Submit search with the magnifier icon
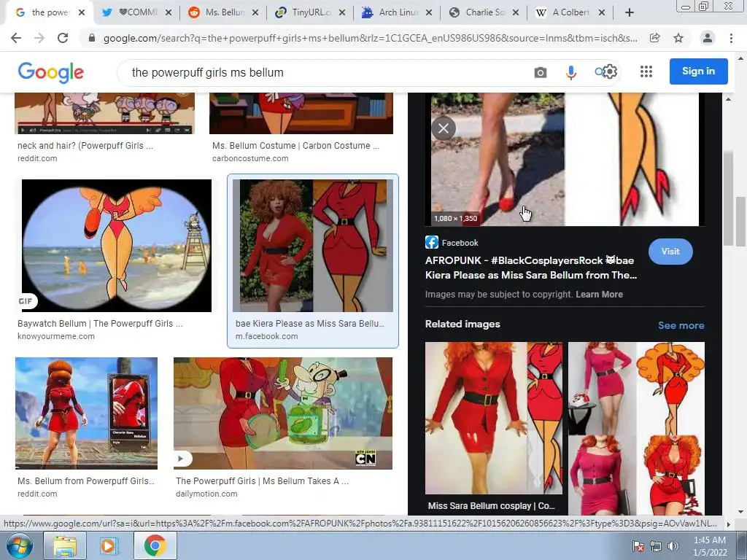Image resolution: width=747 pixels, height=560 pixels. pos(600,72)
